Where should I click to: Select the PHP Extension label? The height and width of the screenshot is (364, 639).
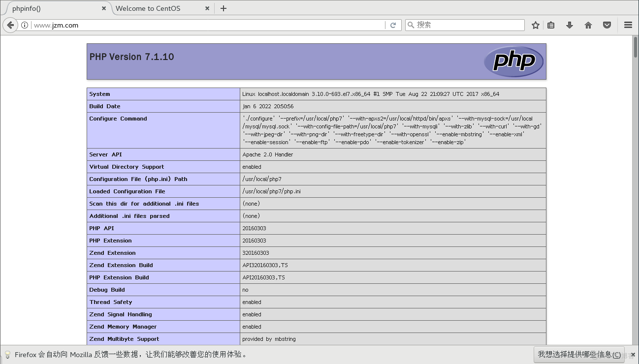110,241
